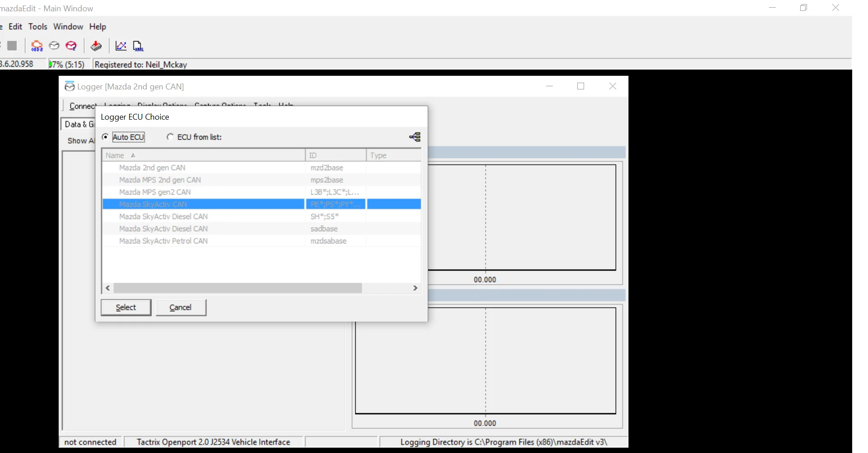Select the Mazda MPS 2nd gen CAN row

point(262,180)
